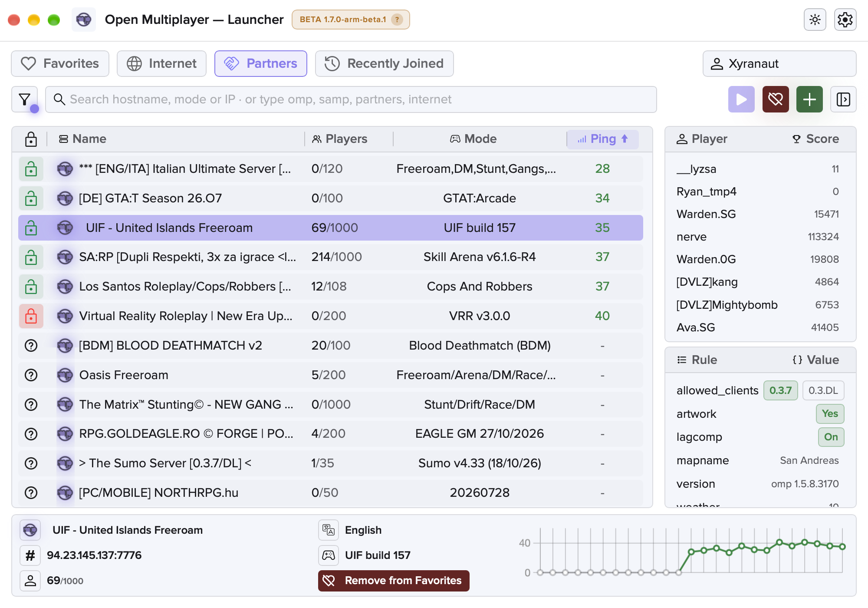Click the red remove-favorite heart icon
This screenshot has width=868, height=608.
pos(776,99)
